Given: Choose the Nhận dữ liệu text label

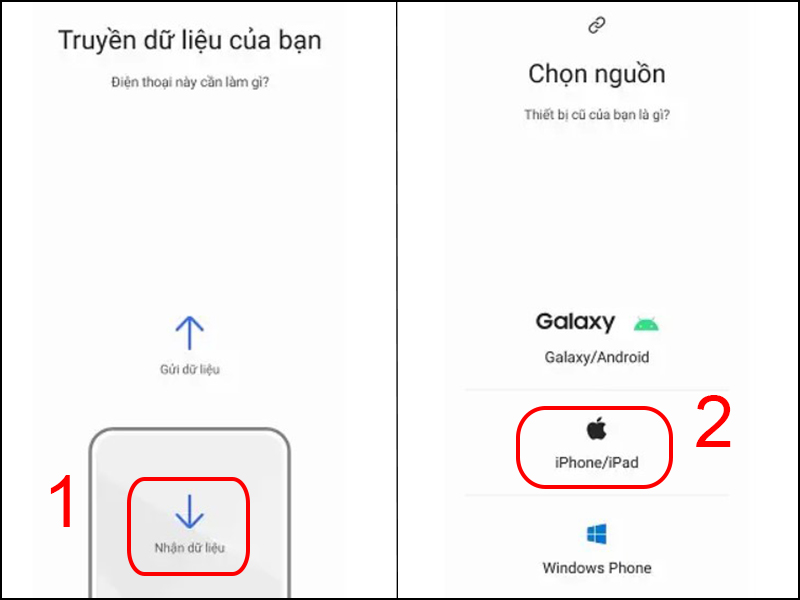Looking at the screenshot, I should tap(190, 548).
